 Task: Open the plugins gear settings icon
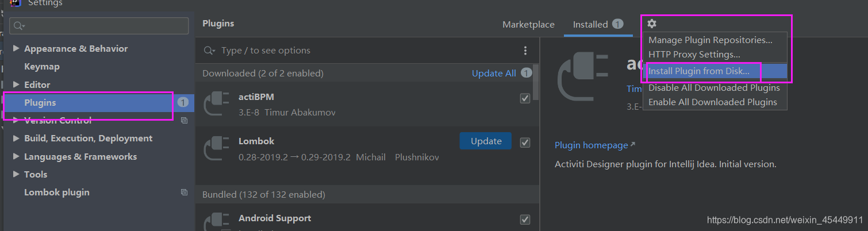click(651, 24)
